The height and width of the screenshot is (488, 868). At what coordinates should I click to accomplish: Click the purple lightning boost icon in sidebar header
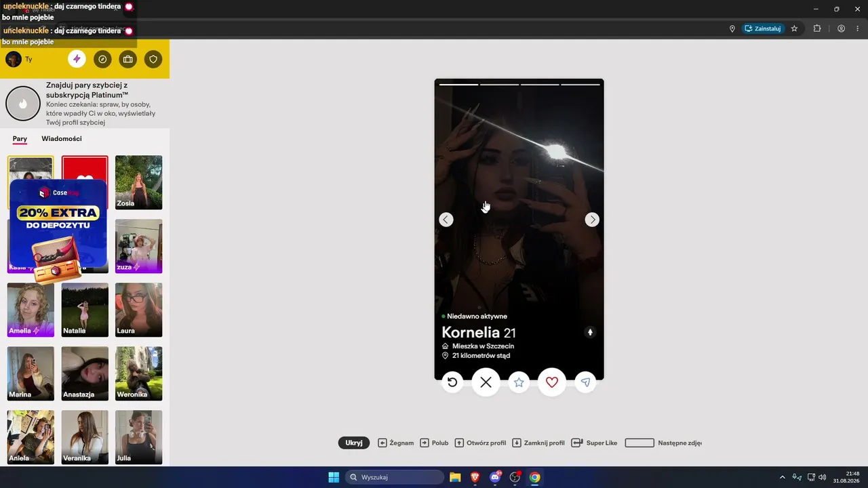pos(77,59)
